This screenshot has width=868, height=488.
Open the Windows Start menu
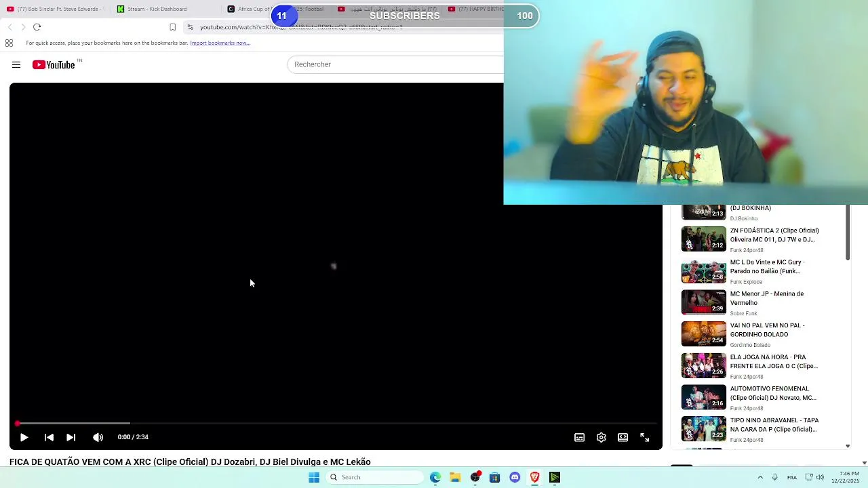314,477
